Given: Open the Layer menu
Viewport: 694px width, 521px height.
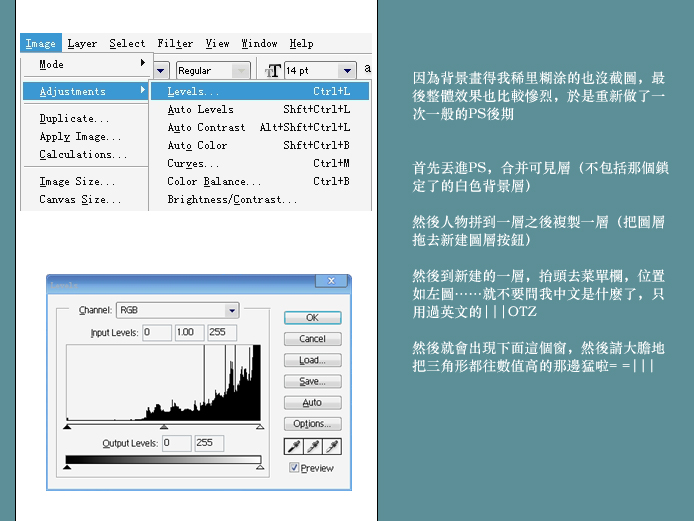Looking at the screenshot, I should tap(82, 43).
